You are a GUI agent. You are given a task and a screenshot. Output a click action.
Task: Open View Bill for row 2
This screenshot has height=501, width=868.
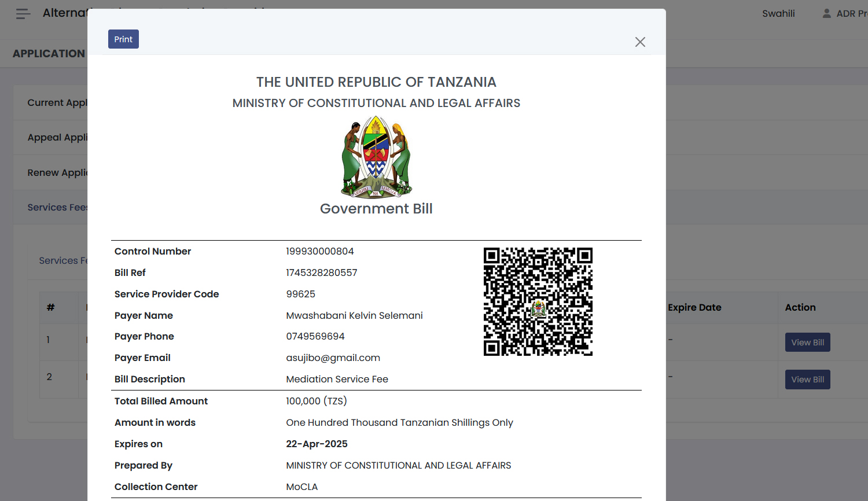tap(807, 380)
